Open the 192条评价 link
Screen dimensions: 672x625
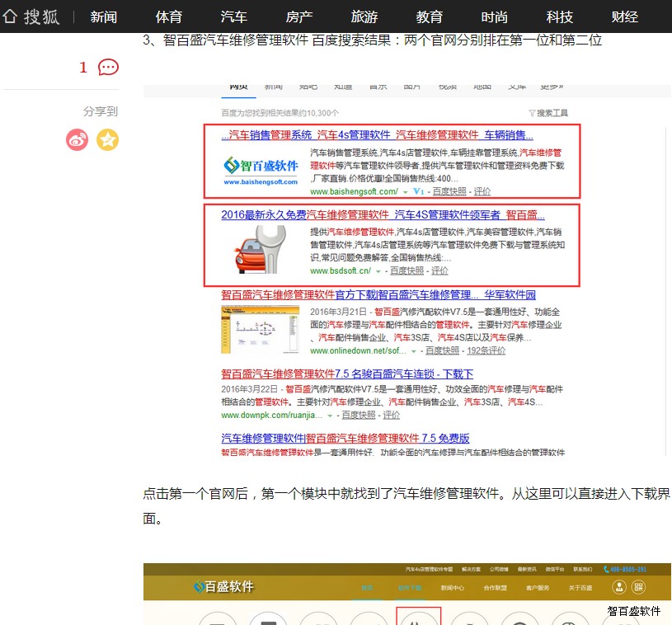pyautogui.click(x=486, y=350)
